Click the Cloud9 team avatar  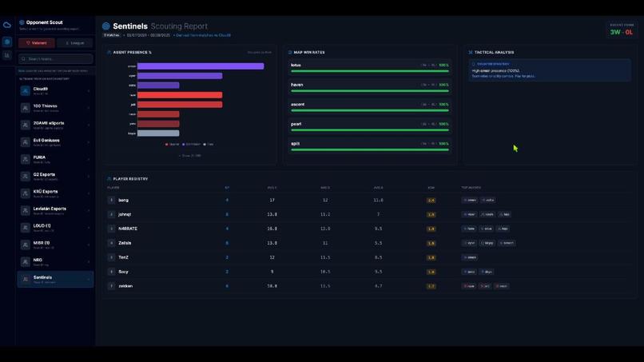click(x=25, y=91)
